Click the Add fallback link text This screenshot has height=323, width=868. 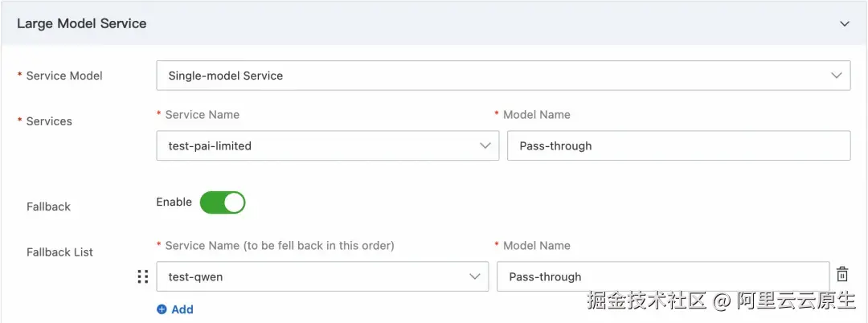click(182, 309)
